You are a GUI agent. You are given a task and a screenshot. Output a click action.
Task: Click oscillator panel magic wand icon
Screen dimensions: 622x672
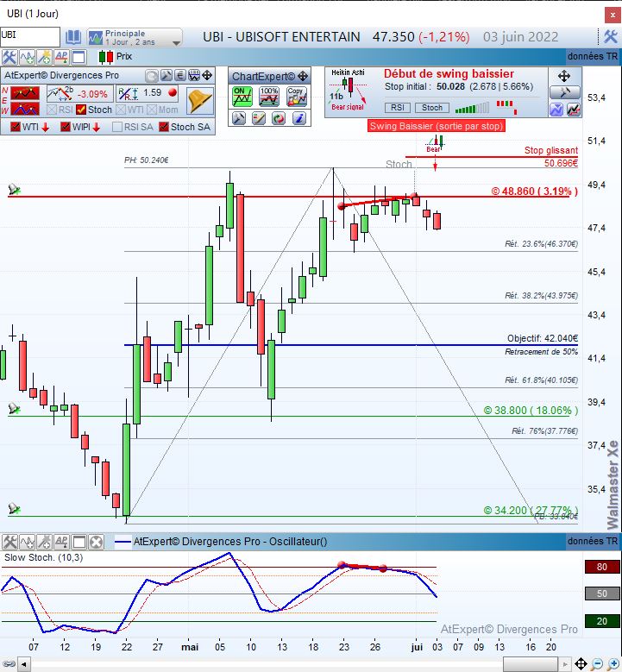pyautogui.click(x=44, y=542)
